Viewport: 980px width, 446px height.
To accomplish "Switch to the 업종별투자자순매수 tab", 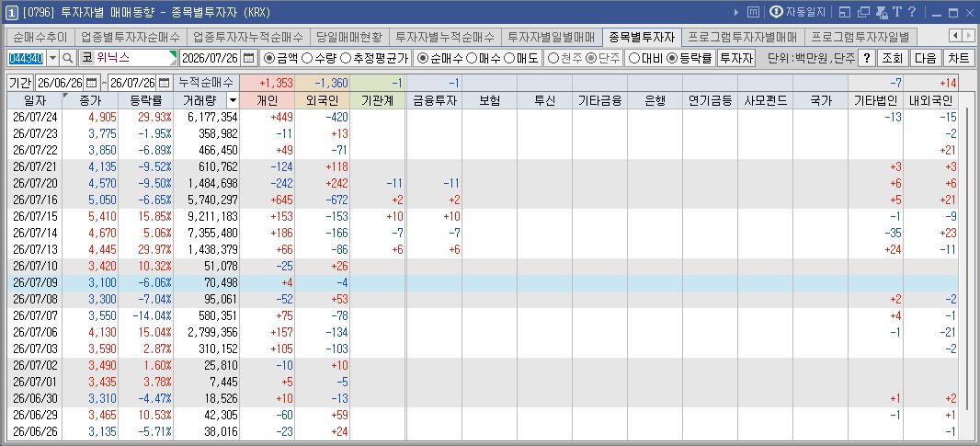I will point(131,37).
